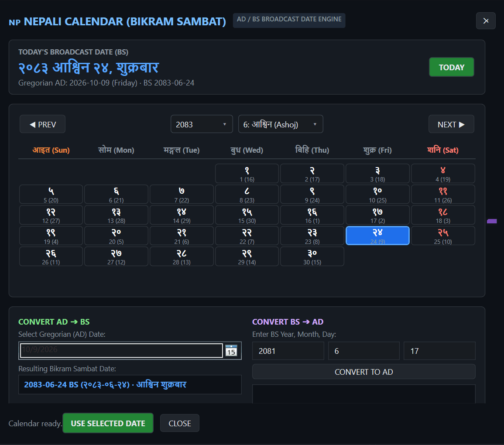The image size is (504, 445).
Task: Click the BS day field showing 17
Action: coord(439,351)
